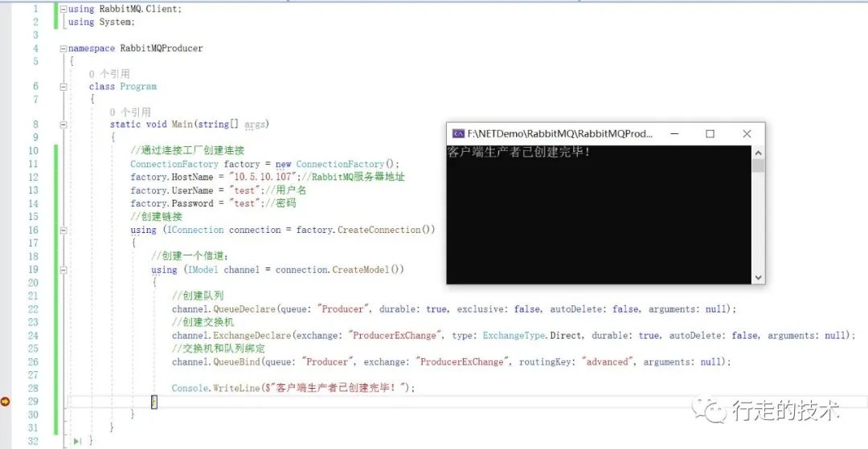This screenshot has height=449, width=868.
Task: Click the 'QueueBind' method call
Action: pyautogui.click(x=237, y=361)
